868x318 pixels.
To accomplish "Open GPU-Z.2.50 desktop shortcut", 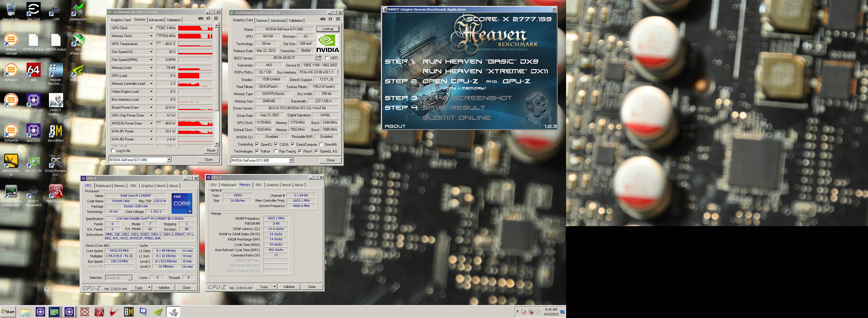I will (x=33, y=163).
